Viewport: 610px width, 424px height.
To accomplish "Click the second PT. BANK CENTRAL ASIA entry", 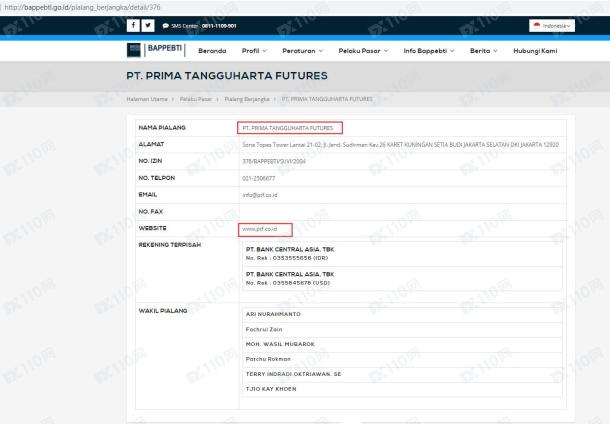I will [290, 274].
